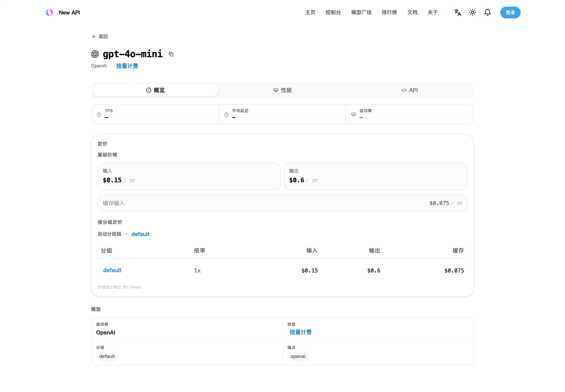
Task: Click the 缓存输入 price row
Action: point(282,203)
